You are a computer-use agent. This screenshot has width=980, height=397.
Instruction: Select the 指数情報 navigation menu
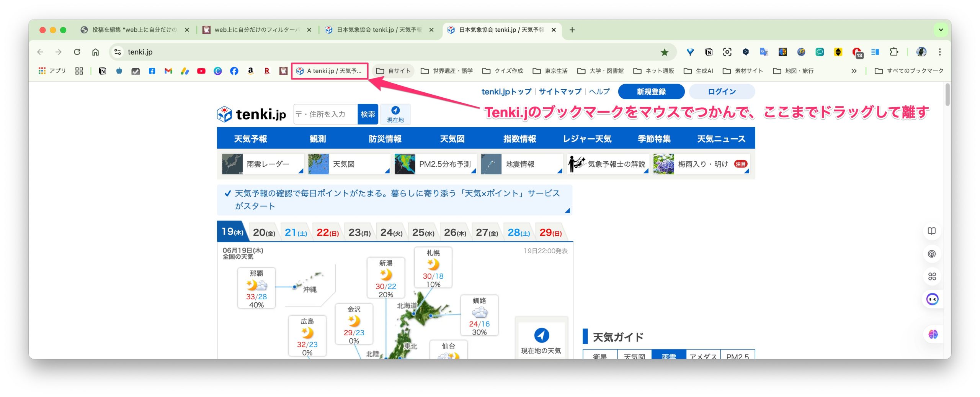(519, 139)
